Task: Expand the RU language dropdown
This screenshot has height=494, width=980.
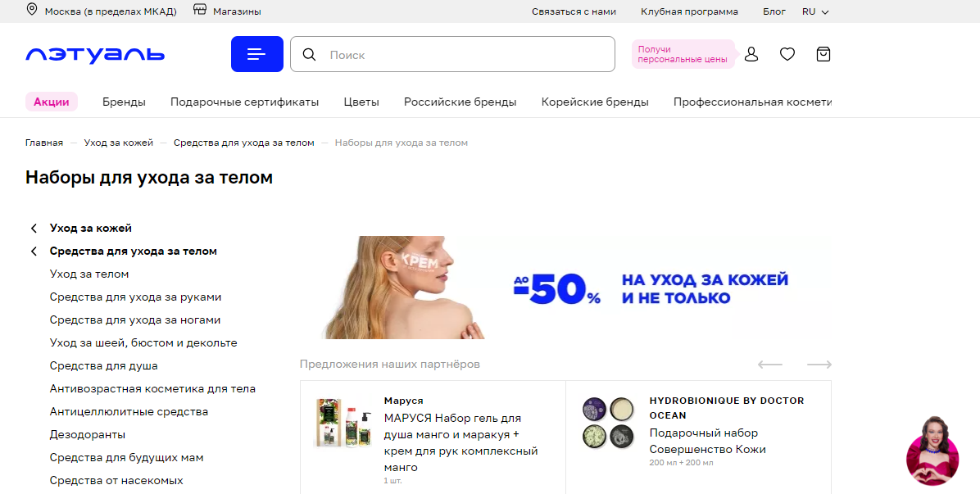Action: (x=815, y=11)
